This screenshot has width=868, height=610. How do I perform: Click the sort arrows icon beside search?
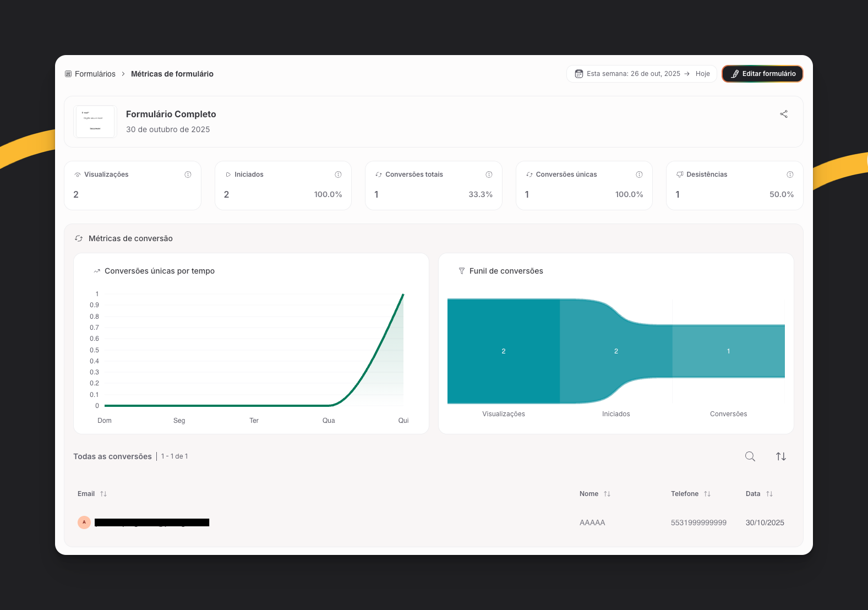780,456
